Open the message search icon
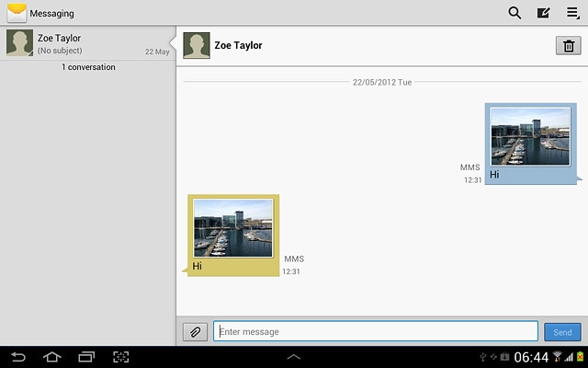 coord(514,13)
